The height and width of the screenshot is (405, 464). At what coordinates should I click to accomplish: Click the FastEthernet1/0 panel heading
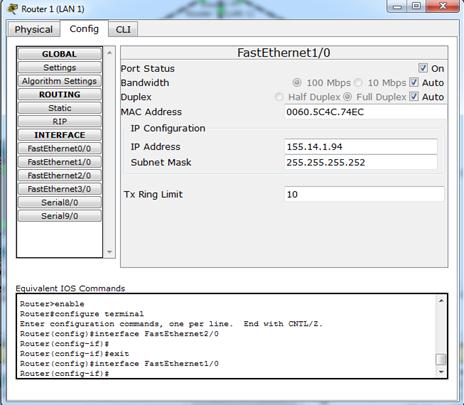(284, 53)
